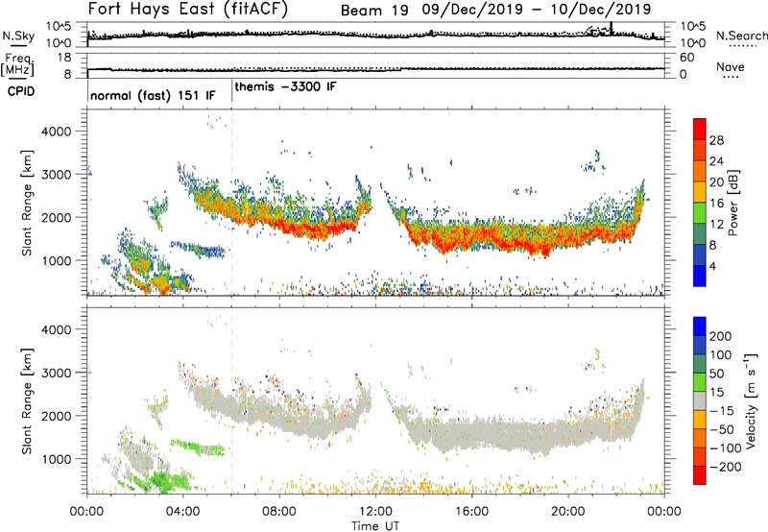
Task: Click the green velocity patch near 05:00, 1200 km
Action: click(x=199, y=447)
